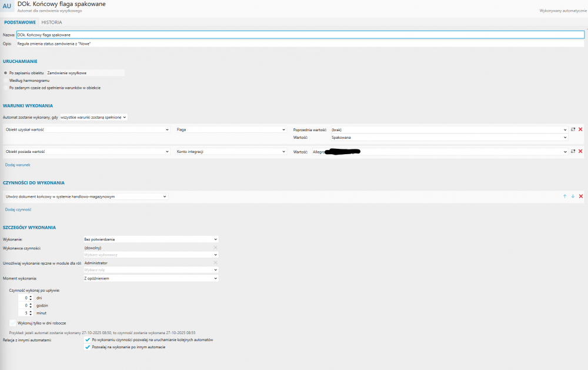Click the Dodaj czynność link
The height and width of the screenshot is (370, 588).
pos(18,209)
